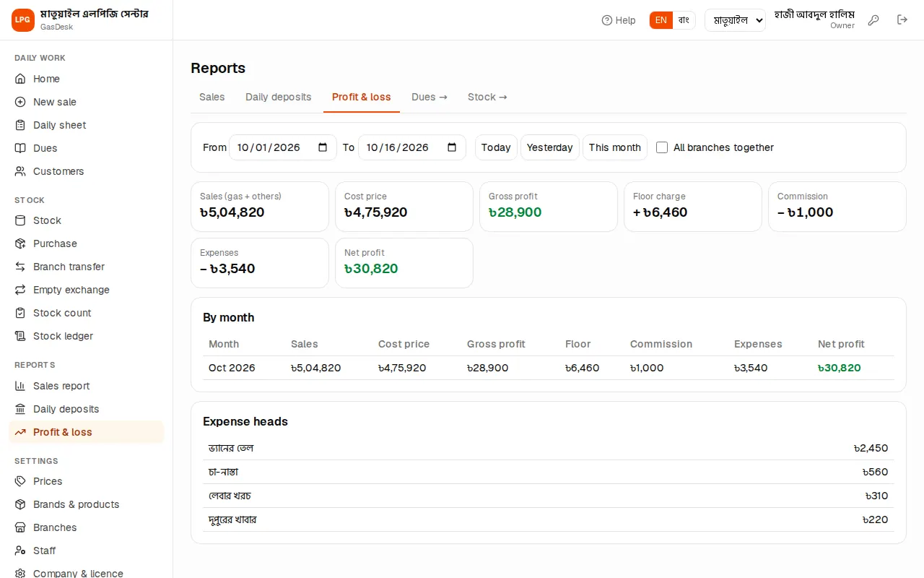Click the To date input field
924x578 pixels.
pyautogui.click(x=412, y=147)
